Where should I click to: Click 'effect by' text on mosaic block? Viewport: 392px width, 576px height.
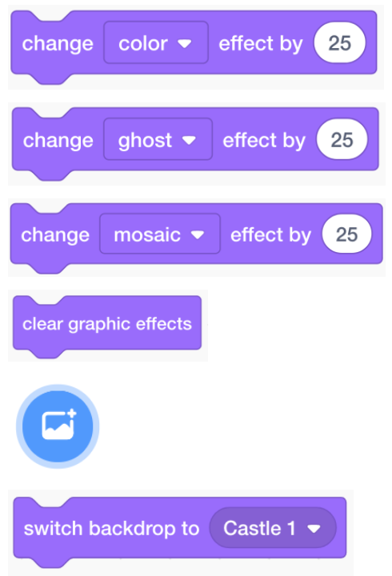(270, 235)
